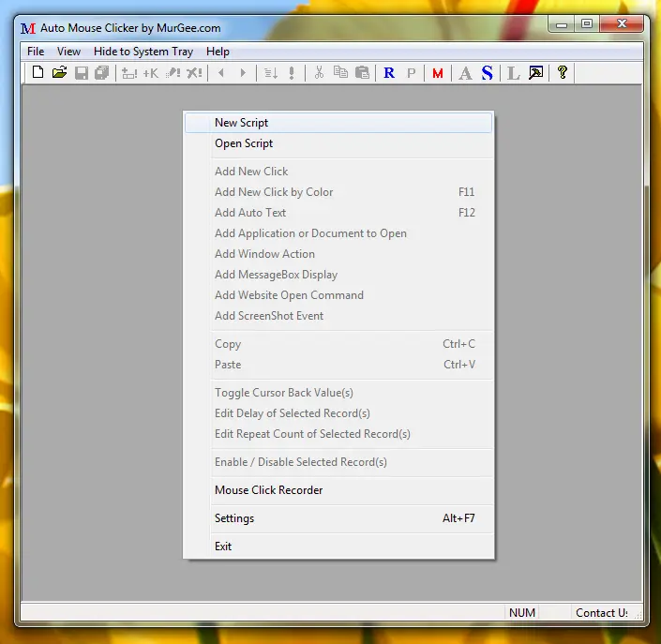Viewport: 661px width, 644px height.
Task: Open the View menu
Action: click(x=68, y=52)
